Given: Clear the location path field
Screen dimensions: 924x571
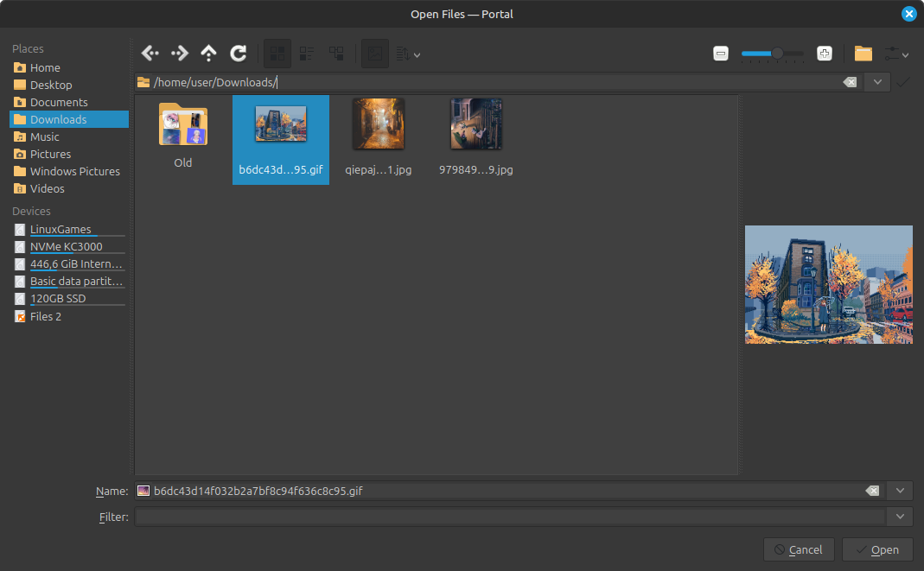Looking at the screenshot, I should coord(850,82).
